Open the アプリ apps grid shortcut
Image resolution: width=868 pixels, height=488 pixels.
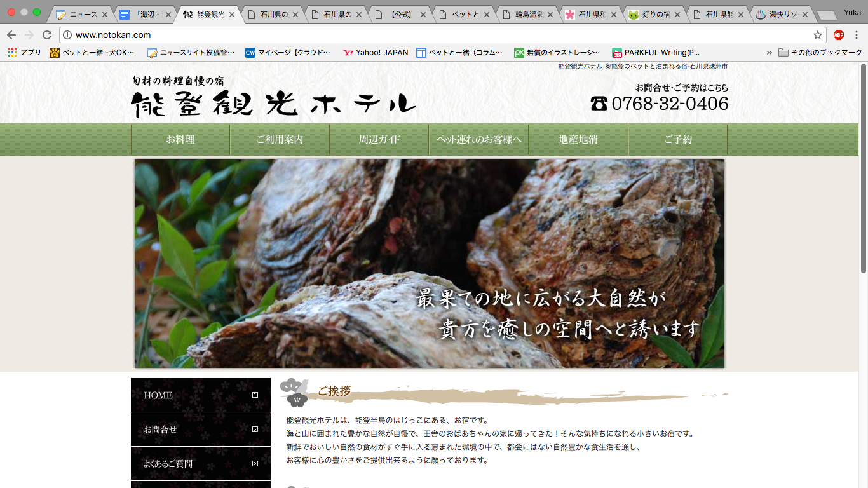(x=24, y=53)
